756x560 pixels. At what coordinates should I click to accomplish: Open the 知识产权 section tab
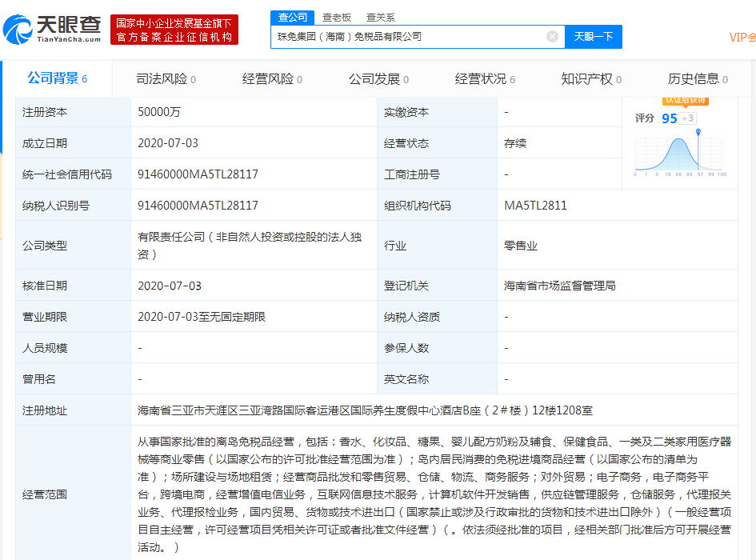click(591, 79)
